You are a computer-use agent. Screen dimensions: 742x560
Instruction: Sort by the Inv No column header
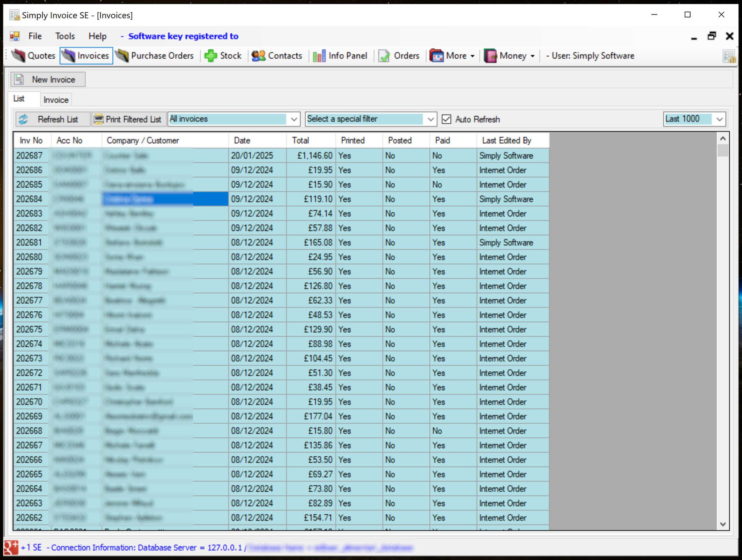pos(32,141)
